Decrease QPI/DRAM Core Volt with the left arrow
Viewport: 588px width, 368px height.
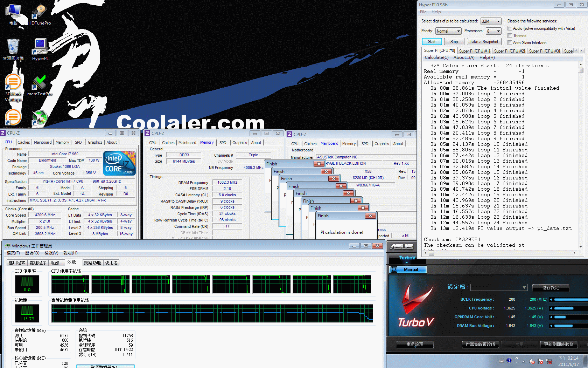click(x=551, y=317)
